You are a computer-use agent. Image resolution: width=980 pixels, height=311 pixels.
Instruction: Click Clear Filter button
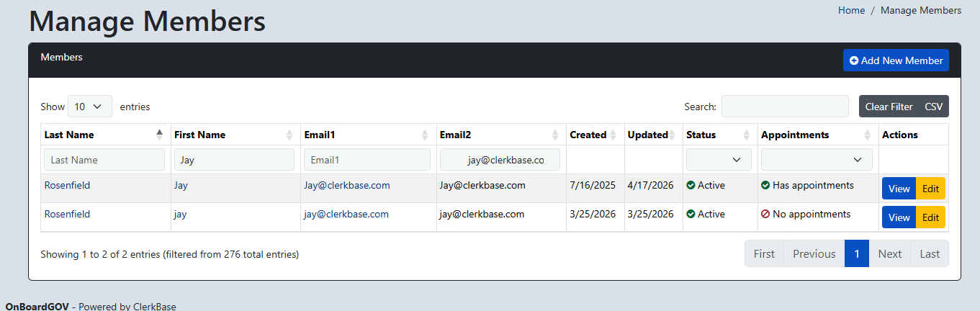tap(889, 107)
